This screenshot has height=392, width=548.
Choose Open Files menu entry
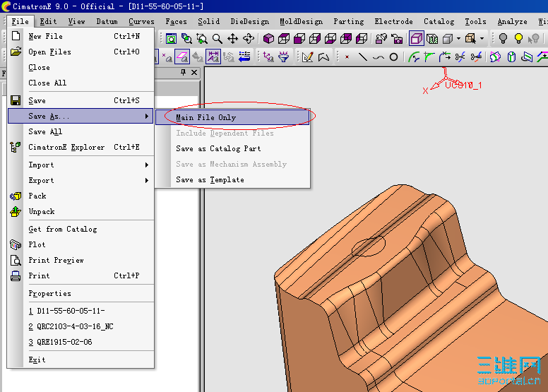point(81,52)
